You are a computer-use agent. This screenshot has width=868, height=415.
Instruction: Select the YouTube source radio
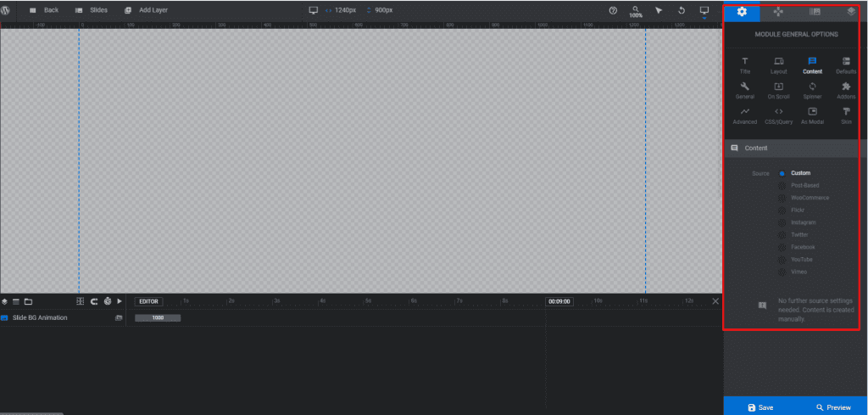[782, 260]
